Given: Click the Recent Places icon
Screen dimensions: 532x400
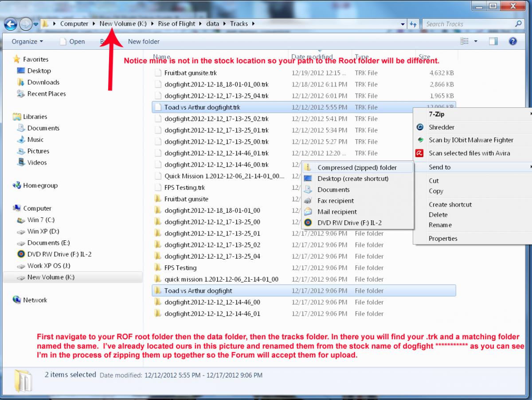Looking at the screenshot, I should [21, 94].
